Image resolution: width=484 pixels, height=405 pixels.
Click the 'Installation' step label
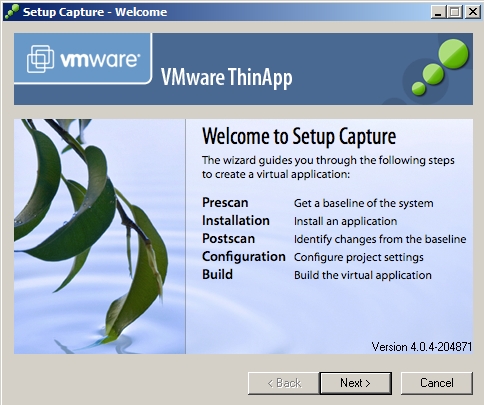point(236,221)
